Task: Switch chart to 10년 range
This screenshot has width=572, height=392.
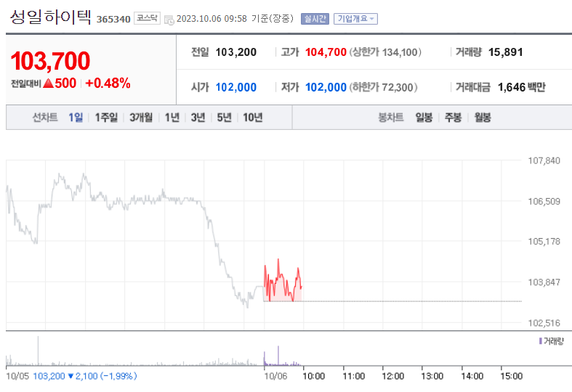Action: (x=253, y=118)
